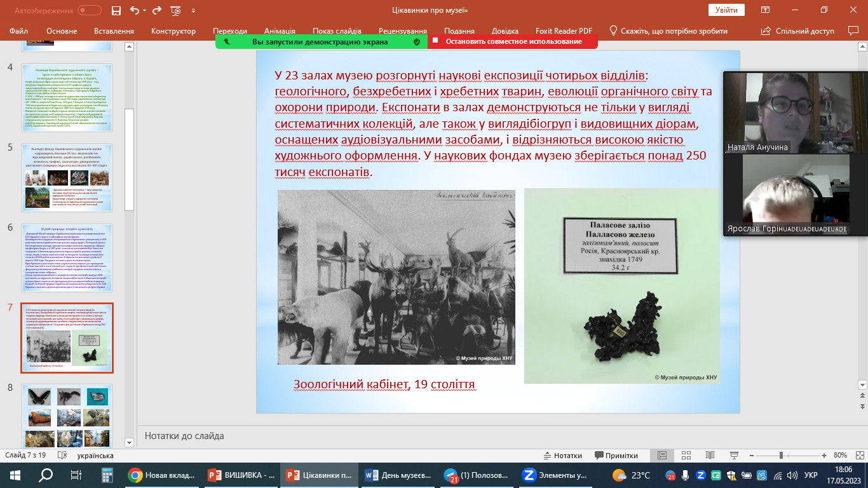Viewport: 868px width, 488px height.
Task: Click Ярослав Горін video tile
Action: 795,195
